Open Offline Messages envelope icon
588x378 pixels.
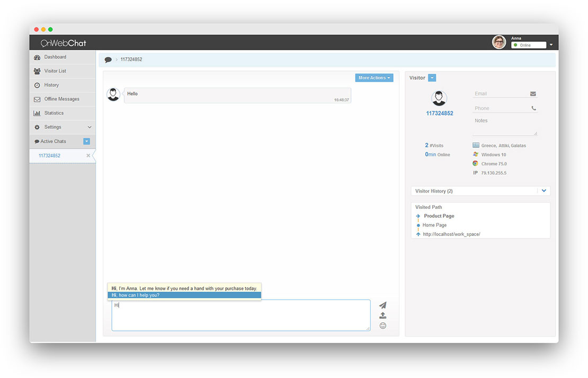[37, 99]
